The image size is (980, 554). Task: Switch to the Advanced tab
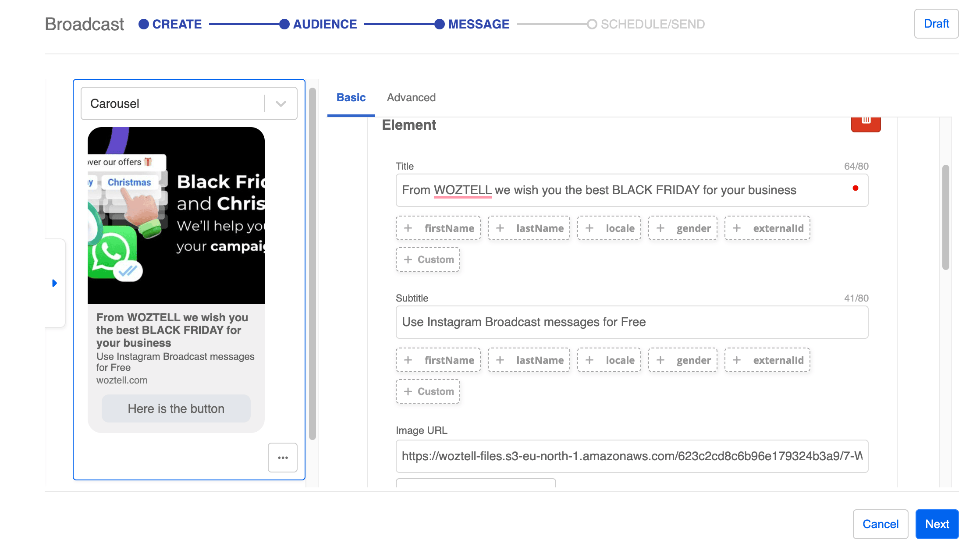(x=411, y=97)
